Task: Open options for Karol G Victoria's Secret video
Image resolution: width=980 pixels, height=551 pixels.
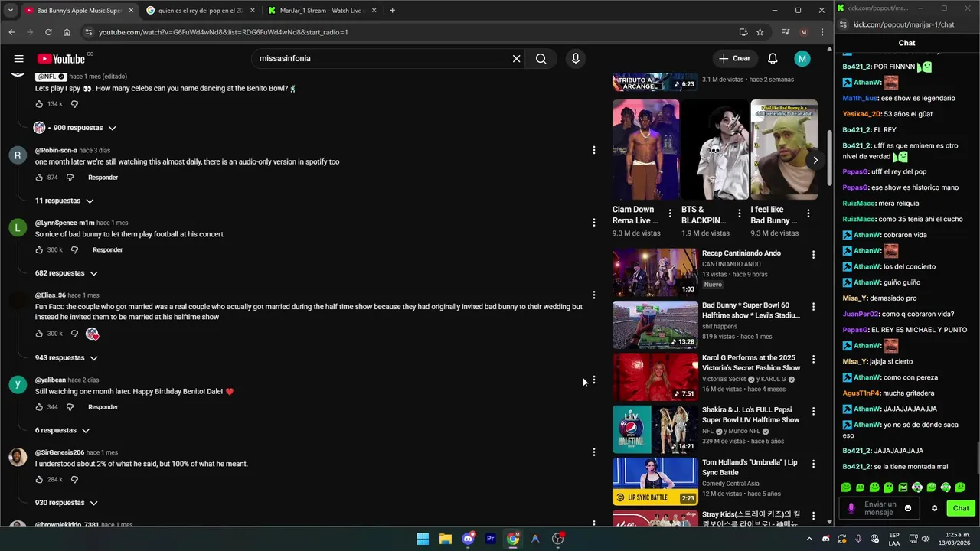Action: [813, 359]
